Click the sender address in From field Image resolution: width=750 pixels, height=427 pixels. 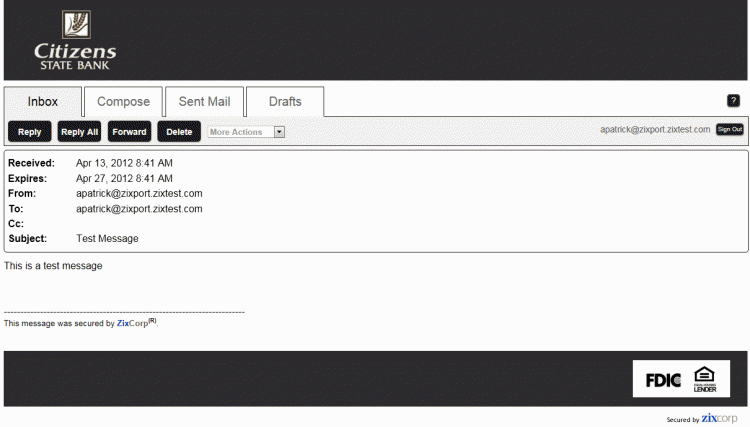(139, 193)
